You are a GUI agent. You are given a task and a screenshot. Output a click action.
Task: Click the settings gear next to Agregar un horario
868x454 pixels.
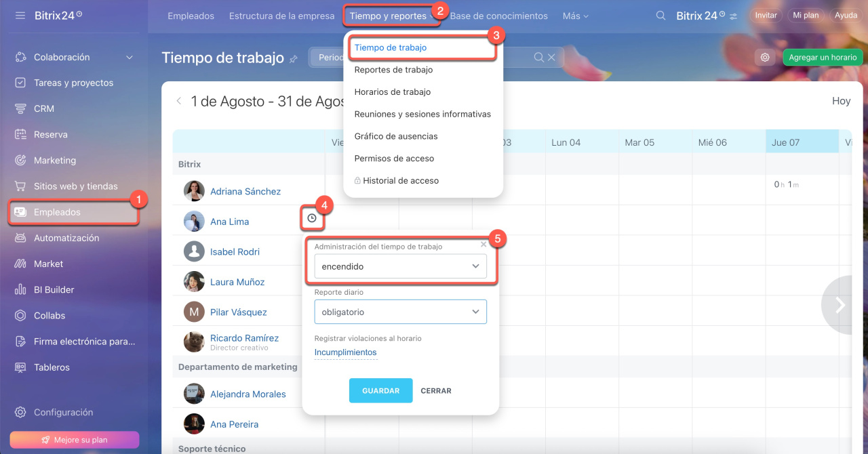[765, 58]
